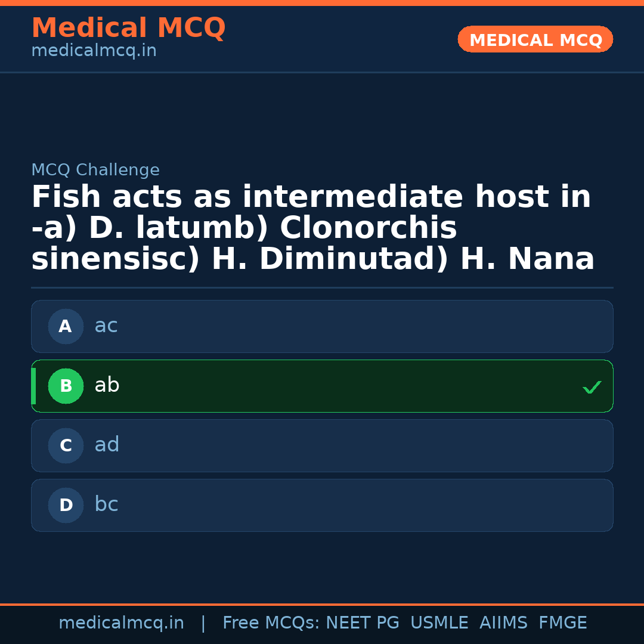Screen dimensions: 644x644
Task: Select answer option 'ab'
Action: [322, 386]
